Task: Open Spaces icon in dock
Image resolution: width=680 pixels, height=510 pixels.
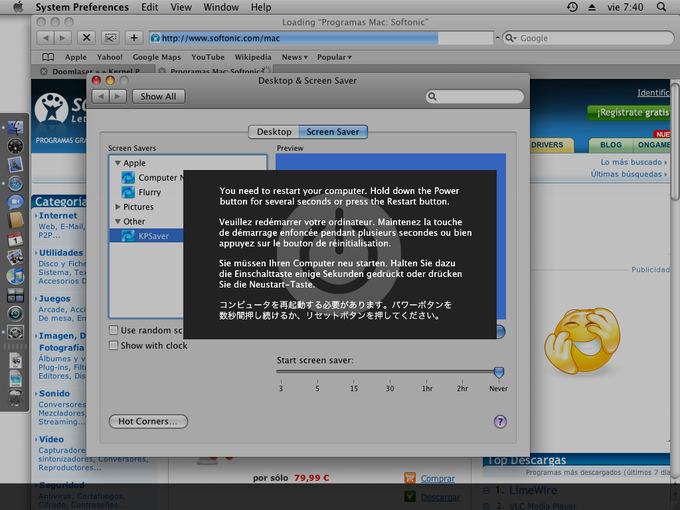Action: tap(15, 295)
